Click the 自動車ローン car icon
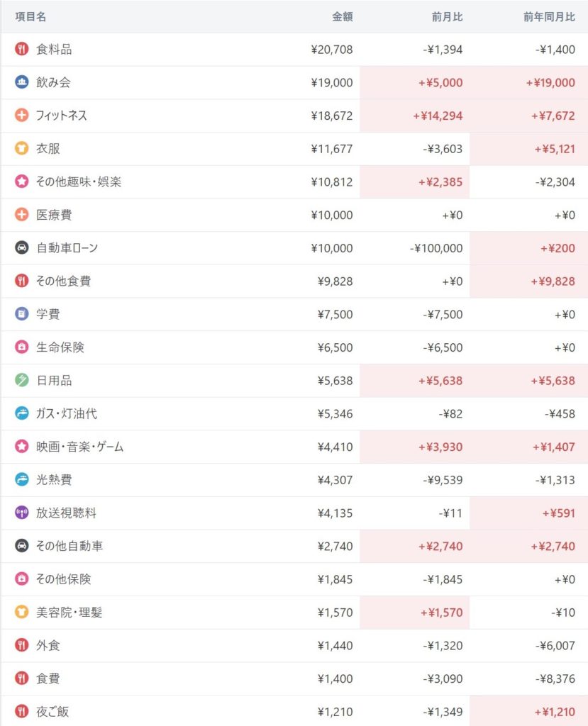Screen dimensions: 588x726 [22, 248]
